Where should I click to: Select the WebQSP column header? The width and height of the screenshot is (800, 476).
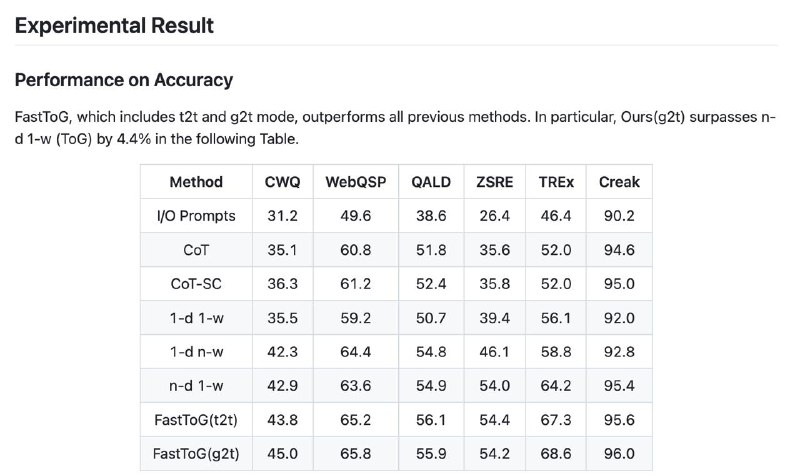356,182
